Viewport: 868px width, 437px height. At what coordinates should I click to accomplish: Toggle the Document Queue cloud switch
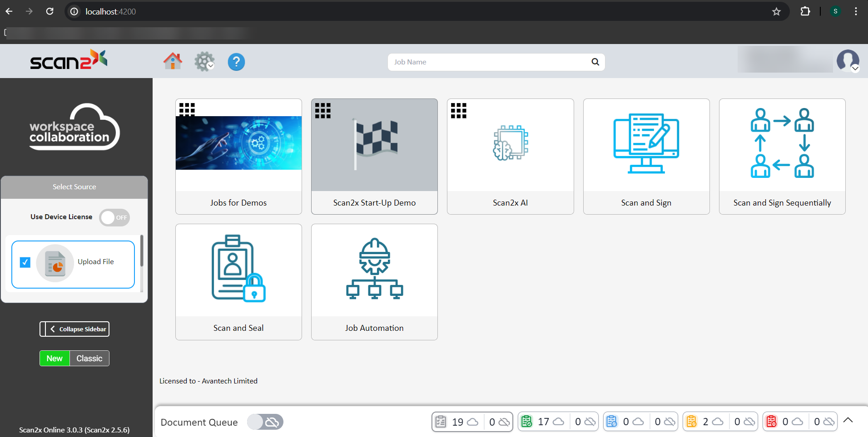point(265,422)
